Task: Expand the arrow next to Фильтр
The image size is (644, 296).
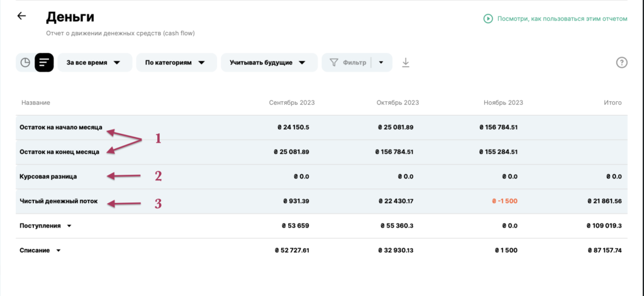Action: click(381, 63)
